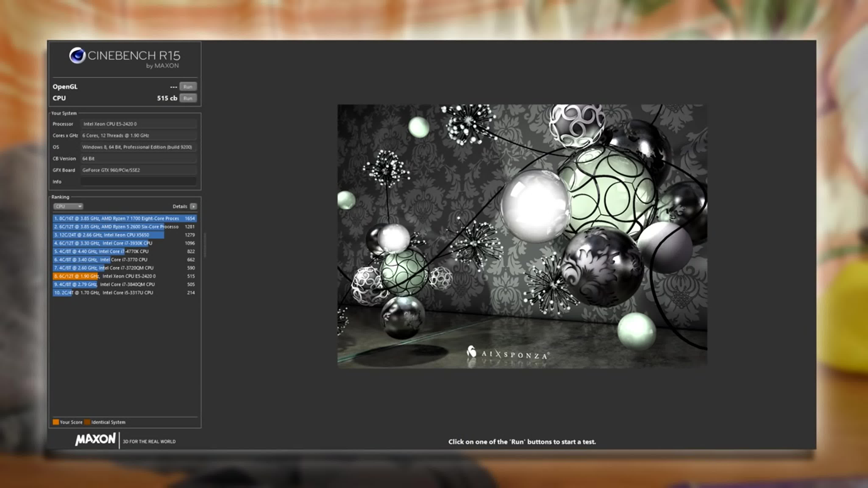Image resolution: width=868 pixels, height=488 pixels.
Task: Select ranking row Intel Core i5-3317U
Action: [125, 293]
